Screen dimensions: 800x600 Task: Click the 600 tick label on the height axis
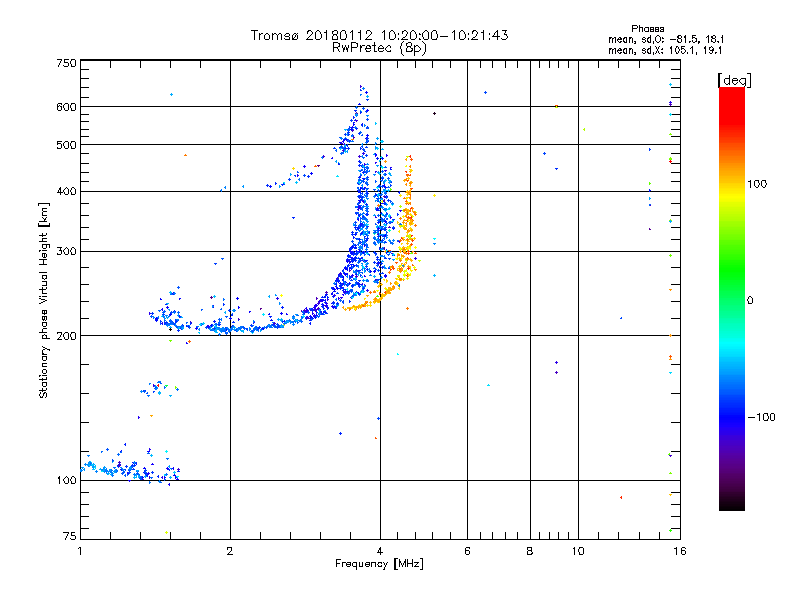(66, 107)
